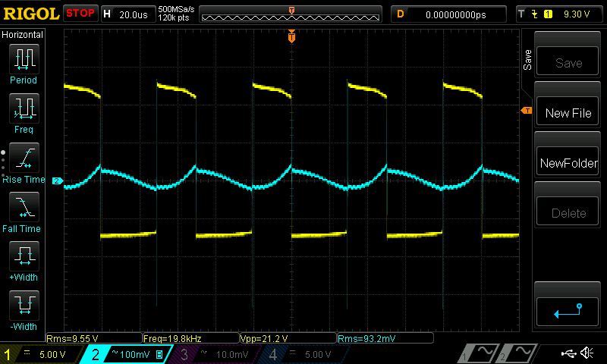Click the waveform memory overview bar
Viewport: 607px width, 364px height.
tap(291, 14)
